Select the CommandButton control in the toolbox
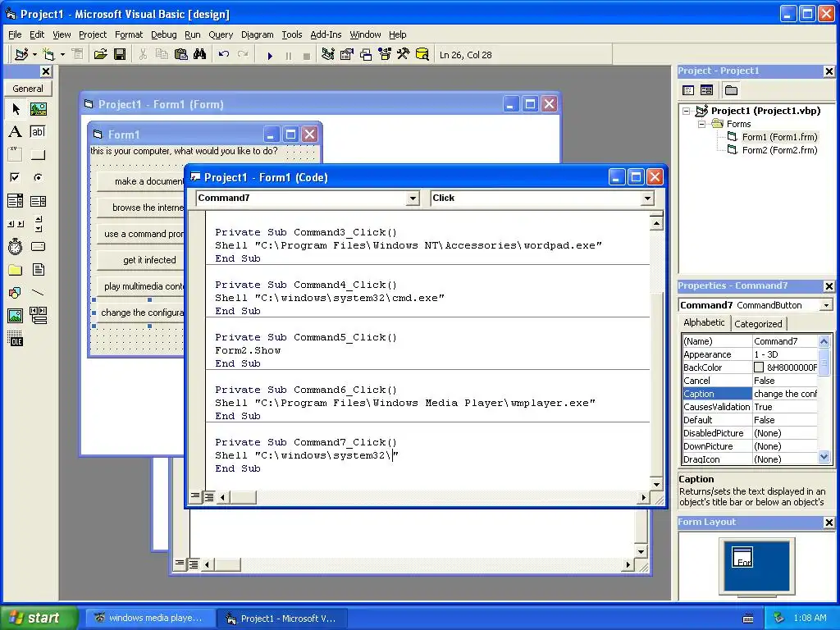This screenshot has height=630, width=840. point(38,155)
